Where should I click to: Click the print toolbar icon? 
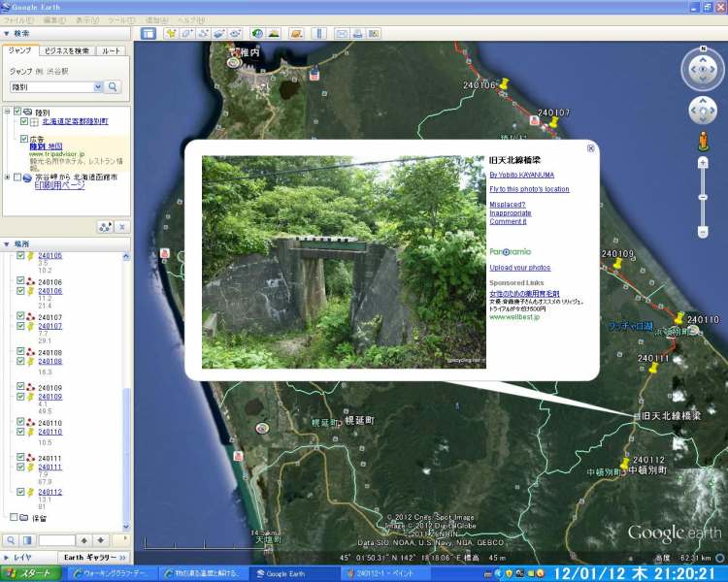click(357, 33)
